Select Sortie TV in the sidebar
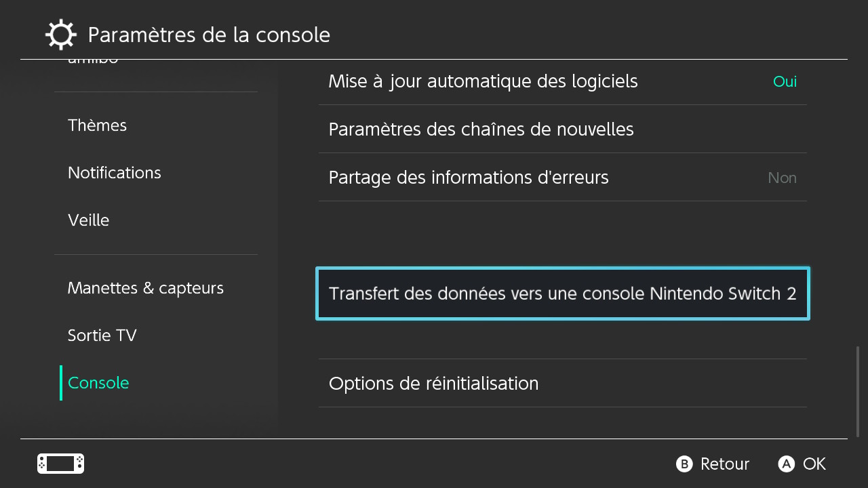Viewport: 868px width, 488px height. pos(102,335)
